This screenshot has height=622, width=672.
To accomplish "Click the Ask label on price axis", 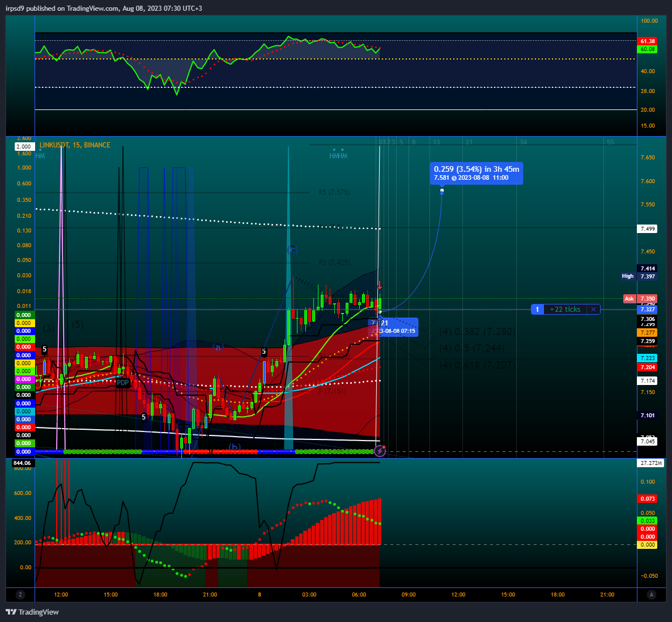I will coord(629,299).
